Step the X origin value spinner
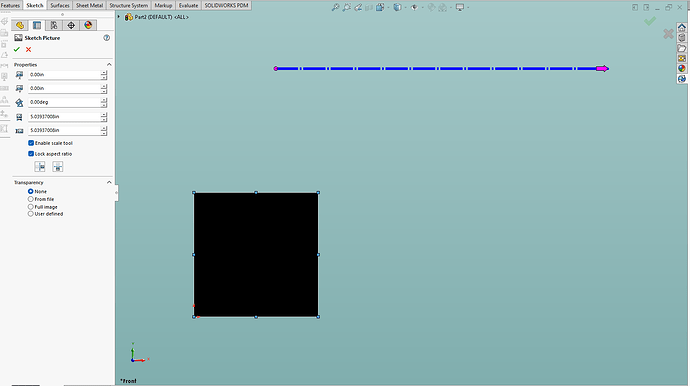 [x=104, y=75]
